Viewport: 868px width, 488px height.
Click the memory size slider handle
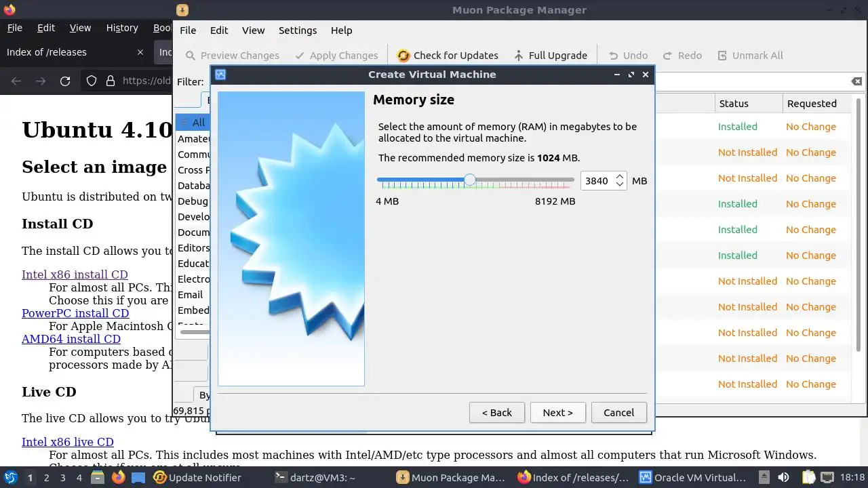click(x=470, y=180)
